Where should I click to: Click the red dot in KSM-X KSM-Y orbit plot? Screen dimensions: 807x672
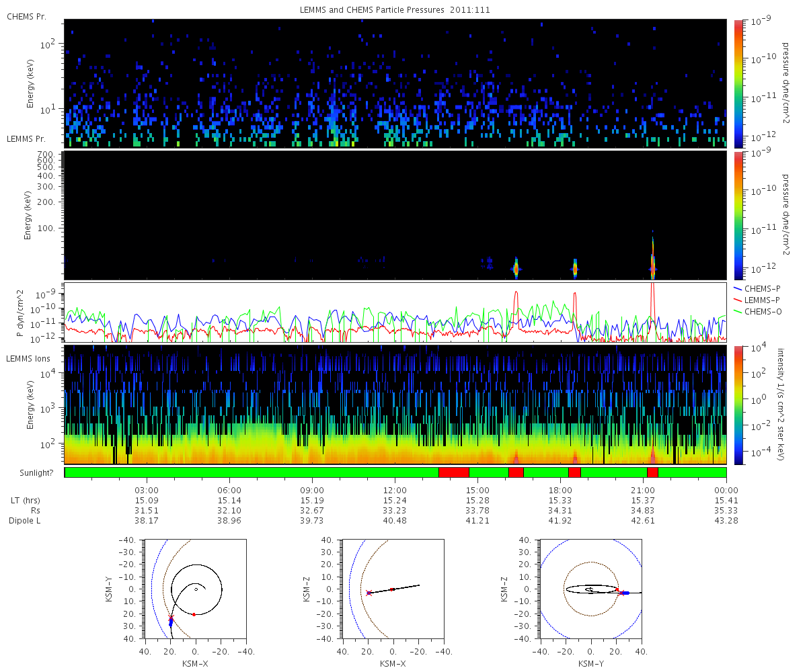(x=194, y=614)
